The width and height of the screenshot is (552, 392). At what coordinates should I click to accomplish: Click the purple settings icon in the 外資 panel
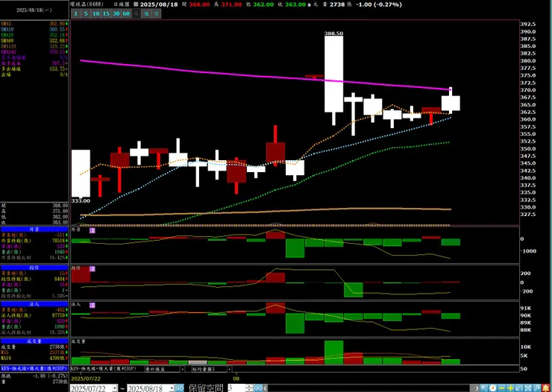tap(92, 230)
